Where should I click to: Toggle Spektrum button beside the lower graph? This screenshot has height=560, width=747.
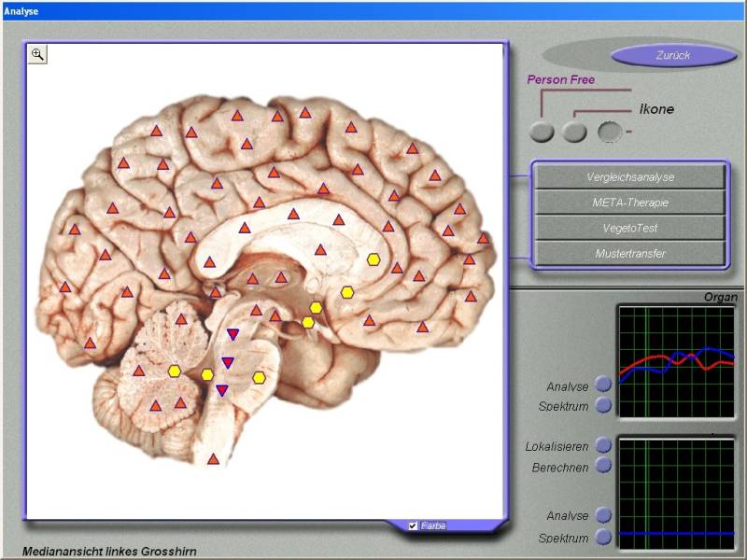coord(603,537)
